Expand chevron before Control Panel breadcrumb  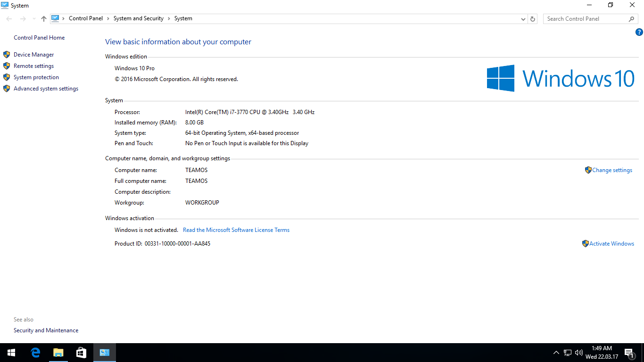pyautogui.click(x=64, y=18)
